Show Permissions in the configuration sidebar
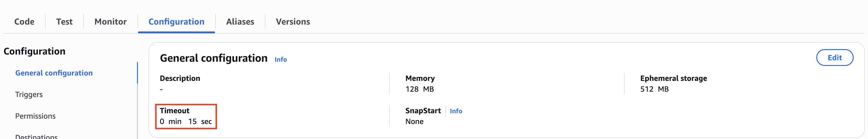Screen dimensions: 868x139 (x=35, y=116)
